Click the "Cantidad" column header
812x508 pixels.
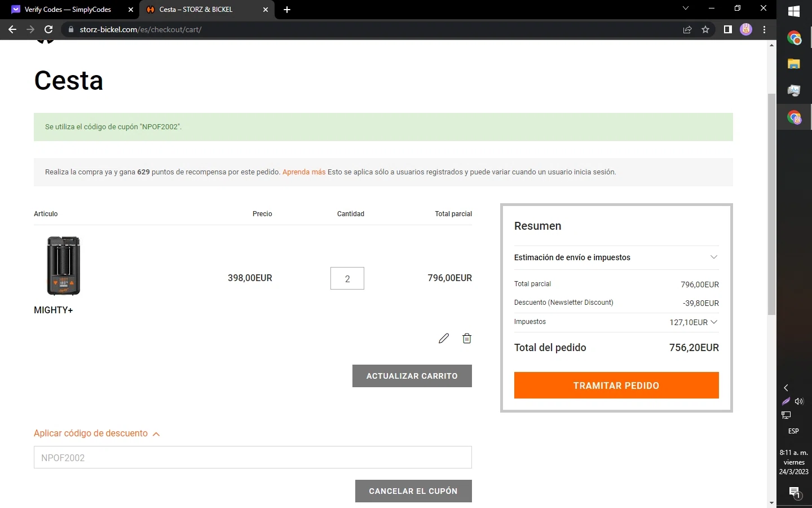[x=351, y=214]
